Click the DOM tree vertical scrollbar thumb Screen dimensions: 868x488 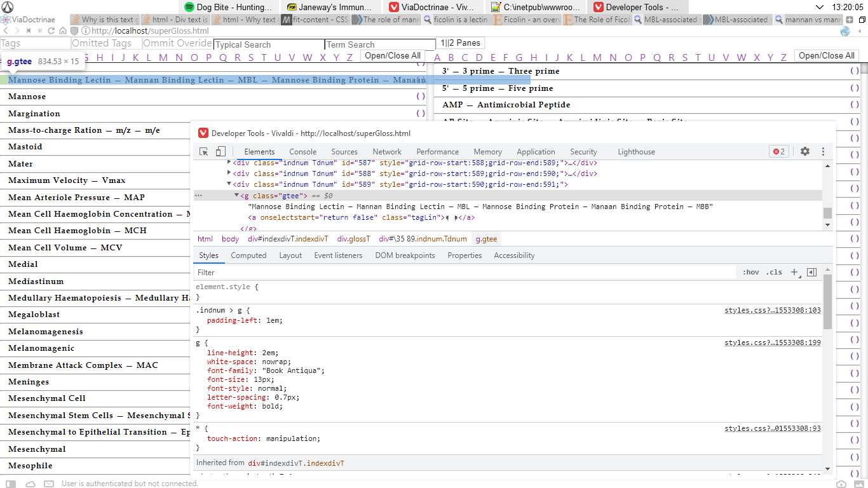[x=827, y=213]
